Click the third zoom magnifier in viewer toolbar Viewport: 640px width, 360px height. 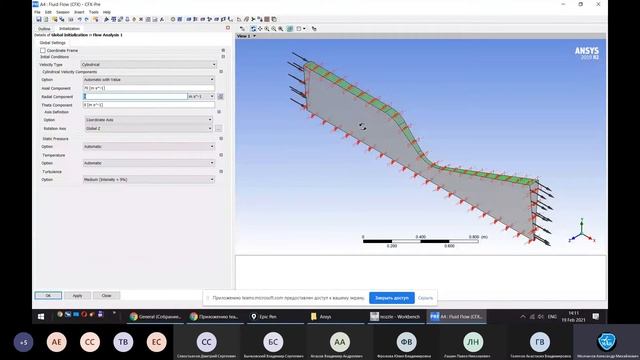281,29
